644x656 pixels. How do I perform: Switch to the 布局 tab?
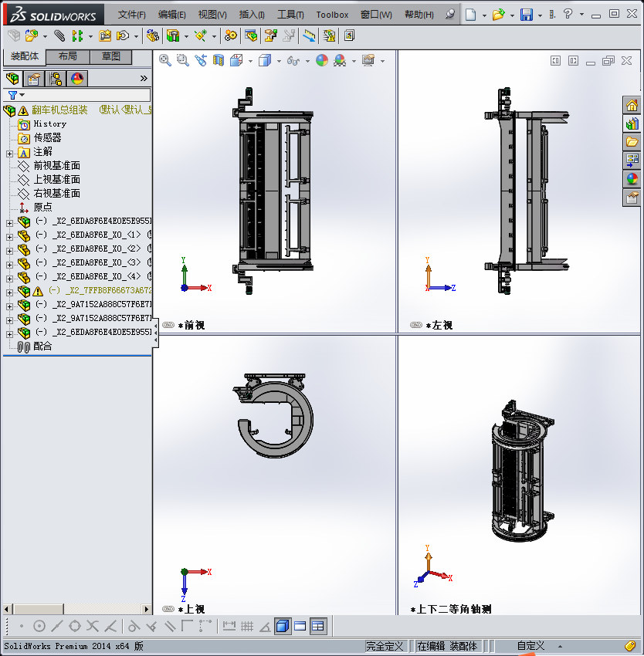point(67,56)
